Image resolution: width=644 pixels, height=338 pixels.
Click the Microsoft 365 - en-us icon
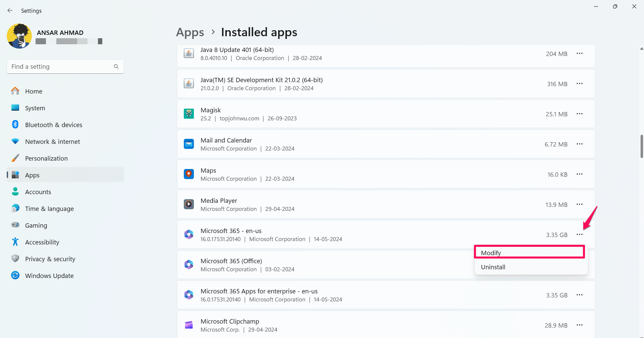(189, 234)
